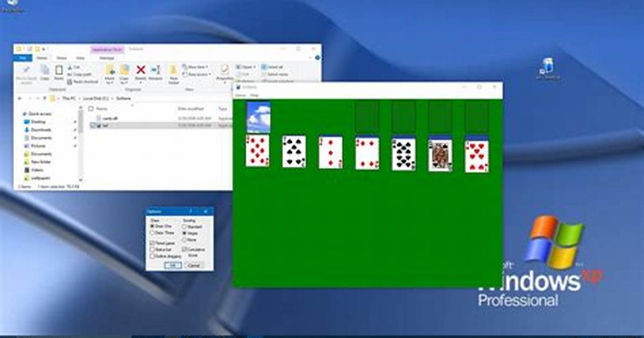Click the Paste icon in Explorer ribbon
Image resolution: width=644 pixels, height=338 pixels.
59,72
